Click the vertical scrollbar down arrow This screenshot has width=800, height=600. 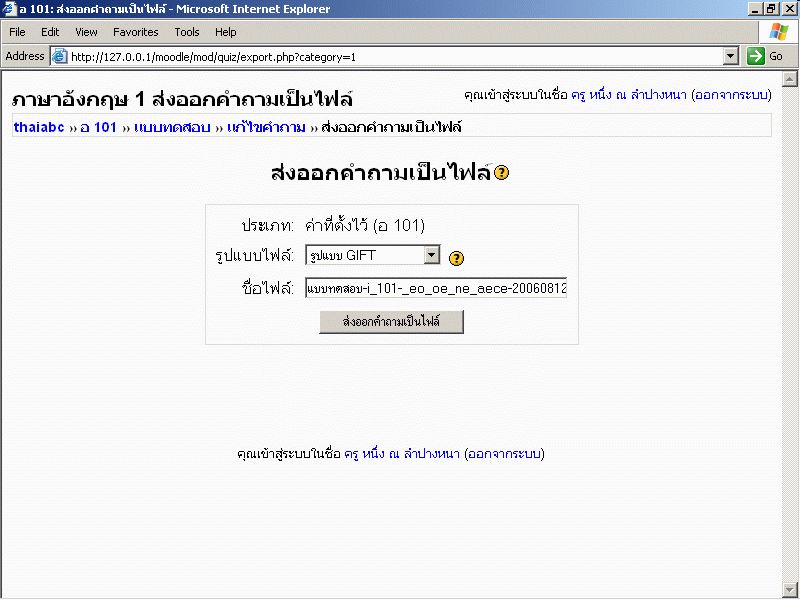click(790, 589)
